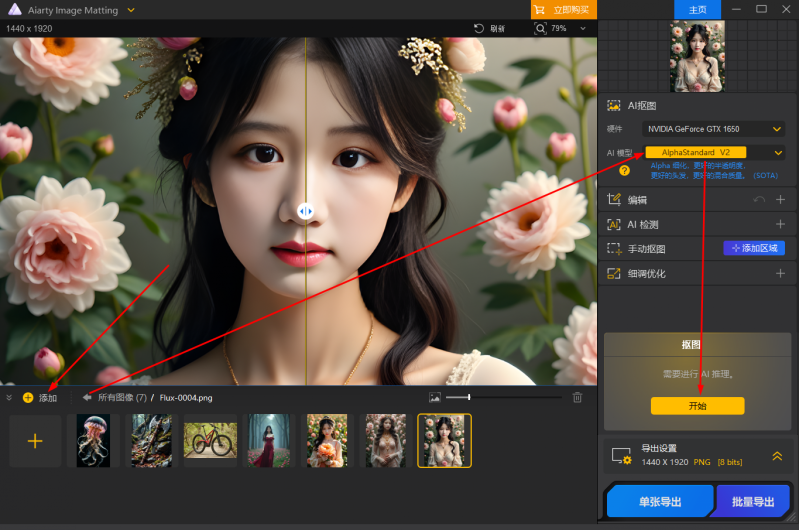Click the 开始 start button
This screenshot has width=799, height=530.
click(698, 406)
